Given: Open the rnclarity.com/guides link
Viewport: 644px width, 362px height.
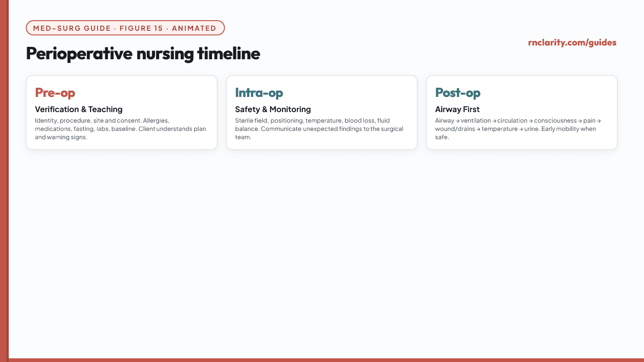Looking at the screenshot, I should point(572,43).
